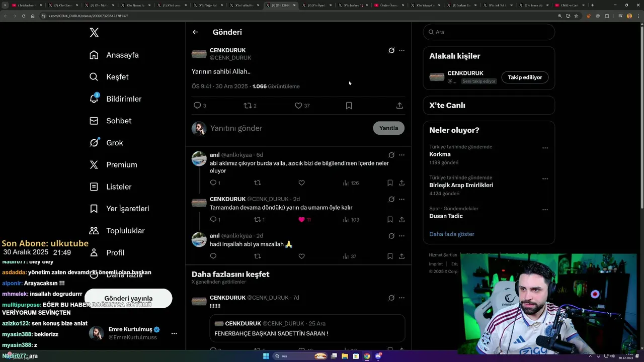Open Bildirimler notifications in sidebar

[x=115, y=99]
